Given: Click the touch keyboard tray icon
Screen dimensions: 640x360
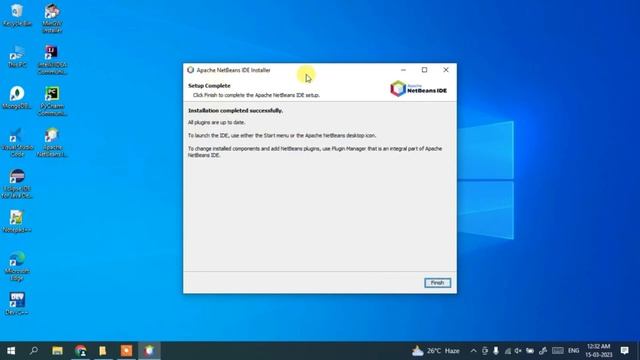Looking at the screenshot, I should 558,351.
